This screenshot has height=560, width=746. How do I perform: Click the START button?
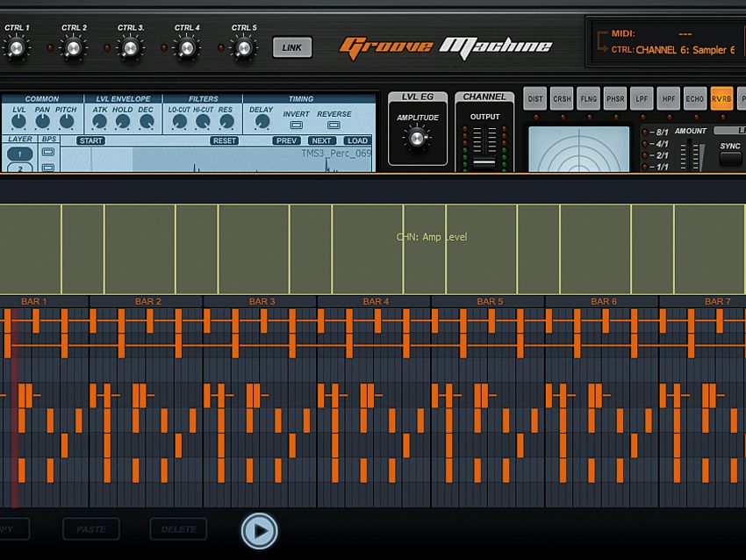pos(90,140)
